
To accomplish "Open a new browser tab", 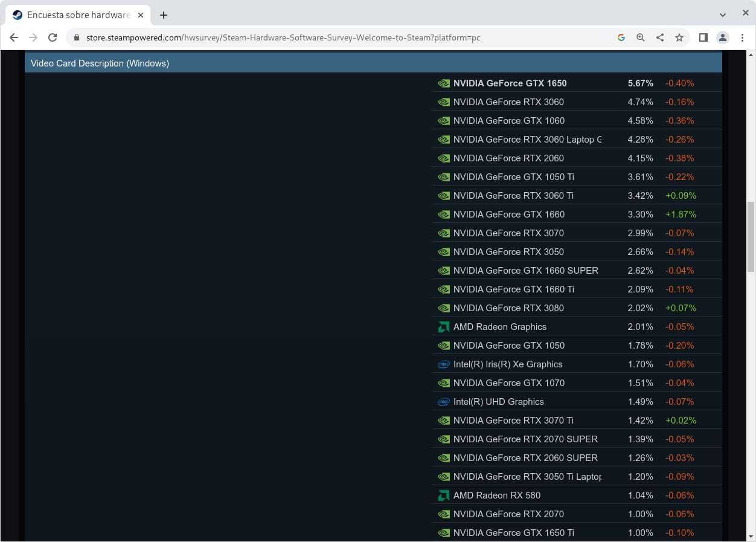I will tap(164, 15).
